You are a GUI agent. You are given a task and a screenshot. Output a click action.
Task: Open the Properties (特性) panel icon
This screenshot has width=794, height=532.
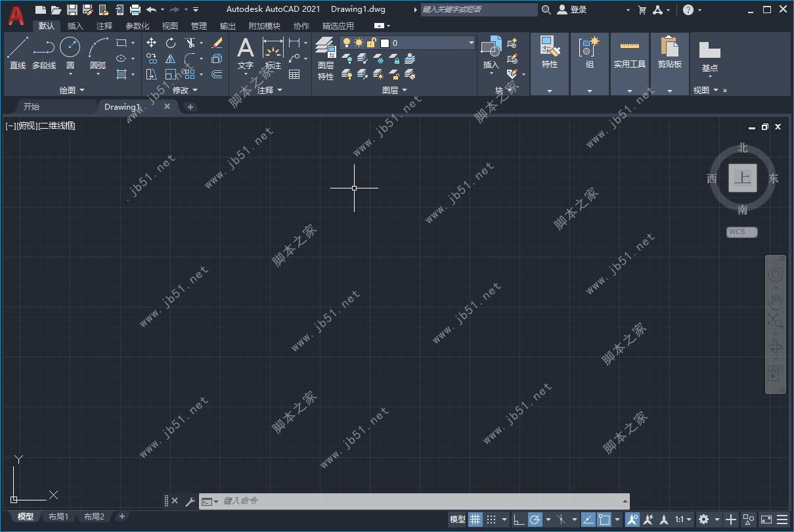point(549,49)
